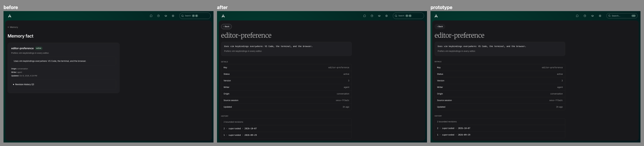Open settings gear in the before panel
This screenshot has width=644, height=146.
click(173, 16)
